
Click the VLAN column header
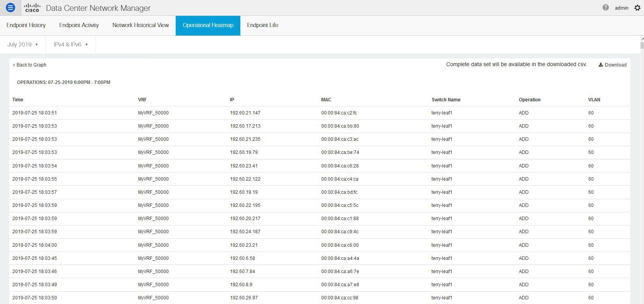point(594,100)
